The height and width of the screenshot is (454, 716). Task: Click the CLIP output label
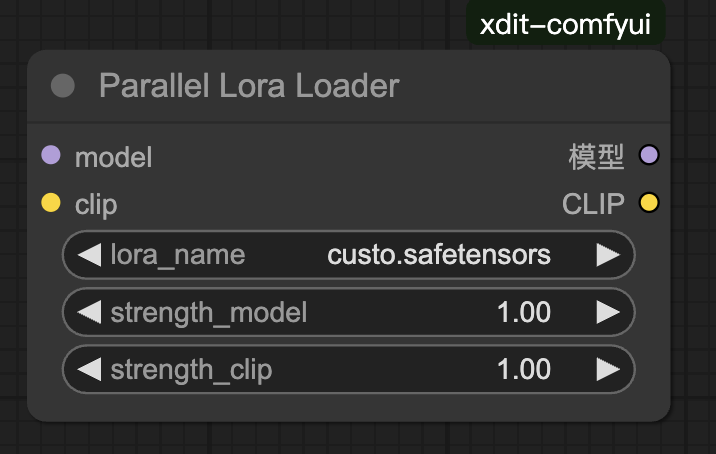(593, 205)
